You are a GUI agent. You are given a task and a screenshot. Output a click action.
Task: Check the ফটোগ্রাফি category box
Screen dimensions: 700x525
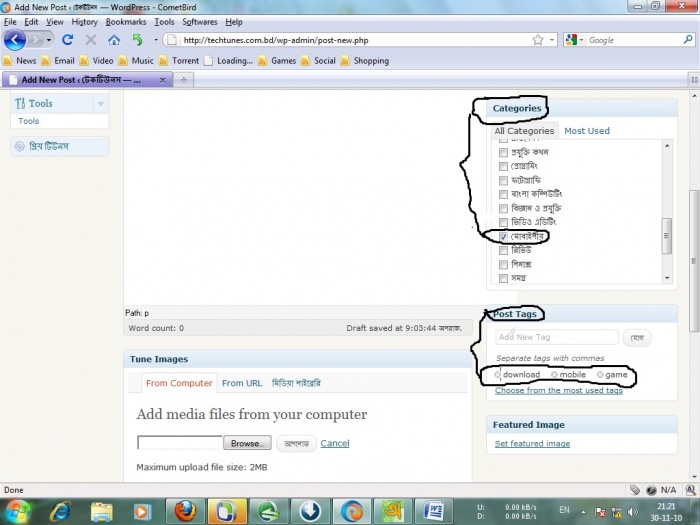pos(503,181)
